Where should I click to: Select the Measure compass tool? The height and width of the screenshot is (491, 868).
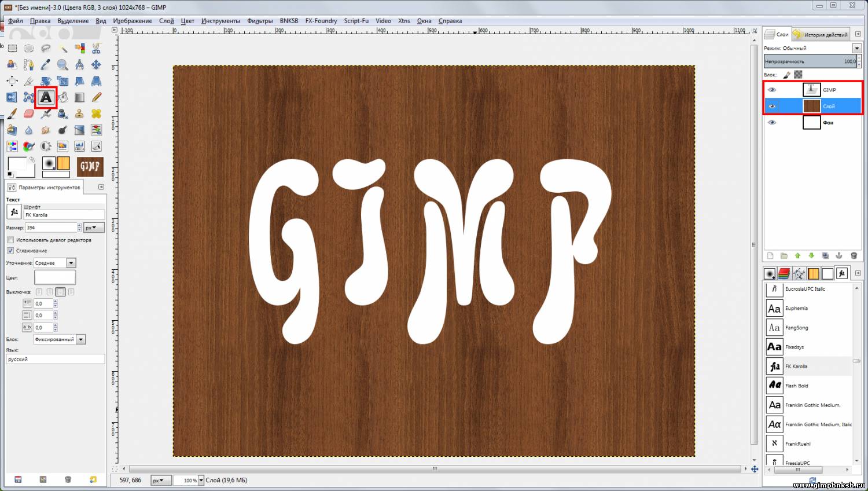tap(79, 64)
